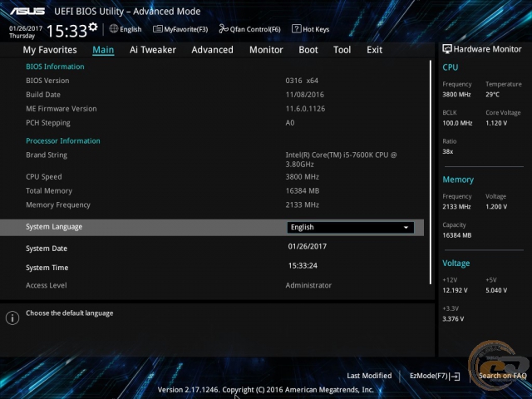Click the EzMode exit arrow icon
The height and width of the screenshot is (399, 532).
click(x=456, y=377)
